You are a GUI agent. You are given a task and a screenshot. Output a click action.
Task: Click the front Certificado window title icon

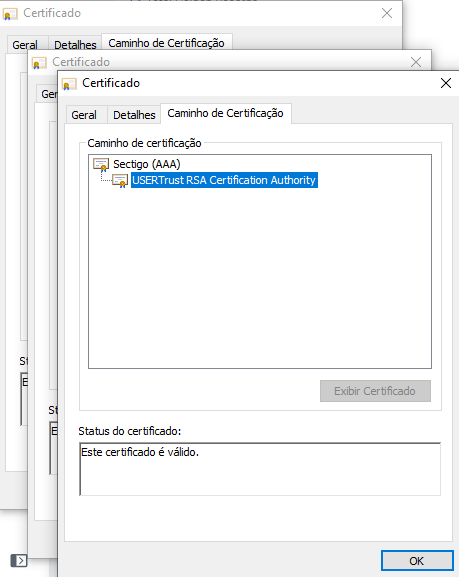click(x=69, y=84)
